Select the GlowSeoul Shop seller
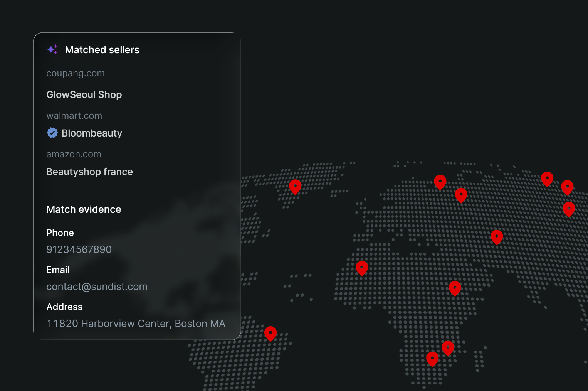588x391 pixels. 84,94
